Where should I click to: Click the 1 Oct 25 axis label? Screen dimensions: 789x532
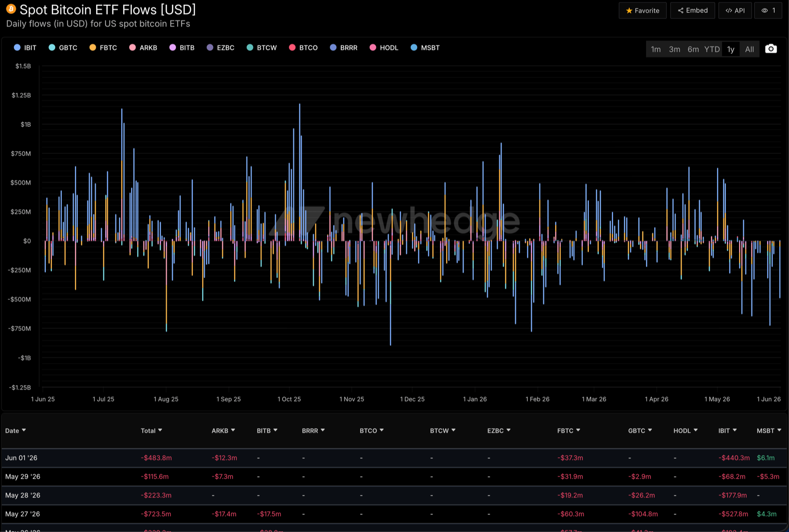[289, 399]
